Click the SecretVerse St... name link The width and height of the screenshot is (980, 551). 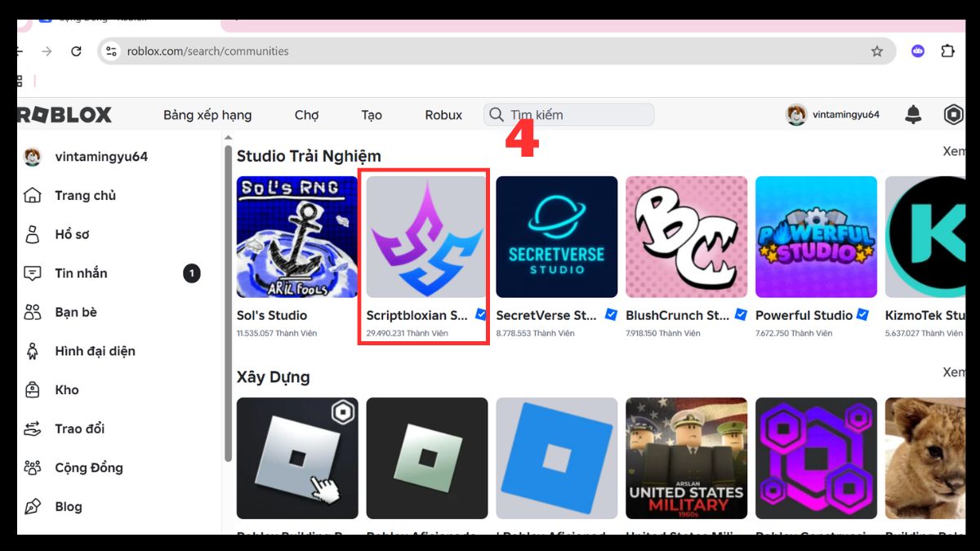coord(547,315)
